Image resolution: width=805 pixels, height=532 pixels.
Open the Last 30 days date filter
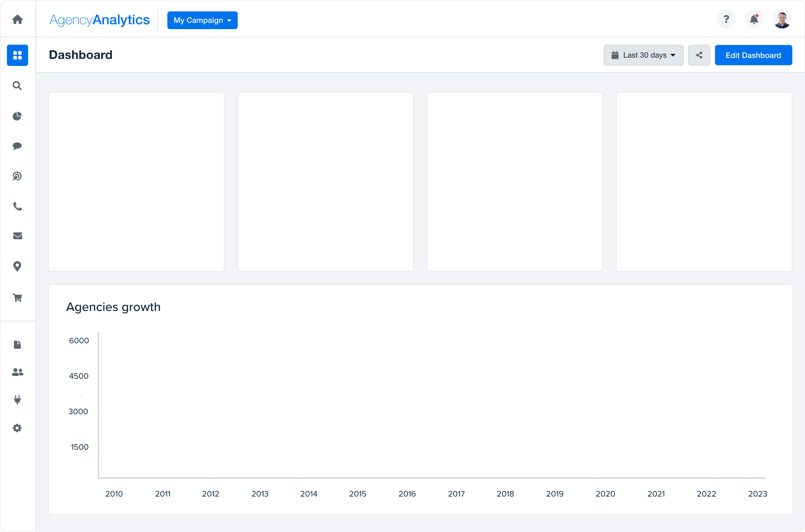pos(643,54)
